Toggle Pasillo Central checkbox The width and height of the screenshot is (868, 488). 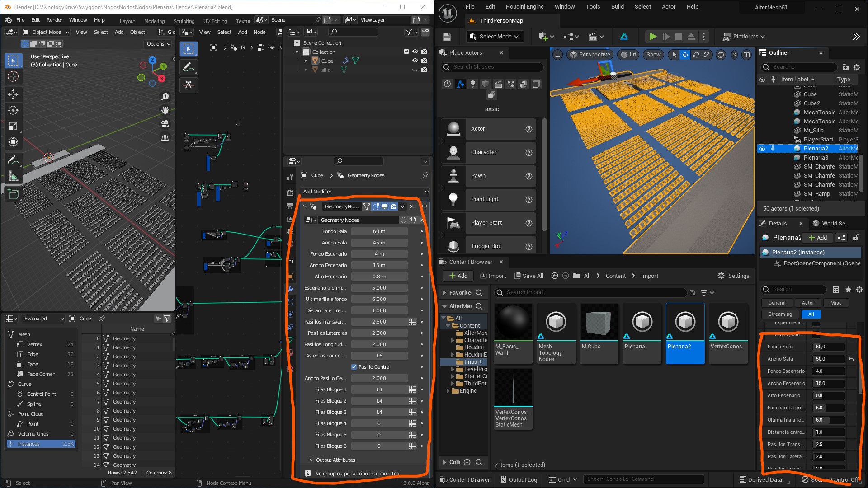(354, 367)
